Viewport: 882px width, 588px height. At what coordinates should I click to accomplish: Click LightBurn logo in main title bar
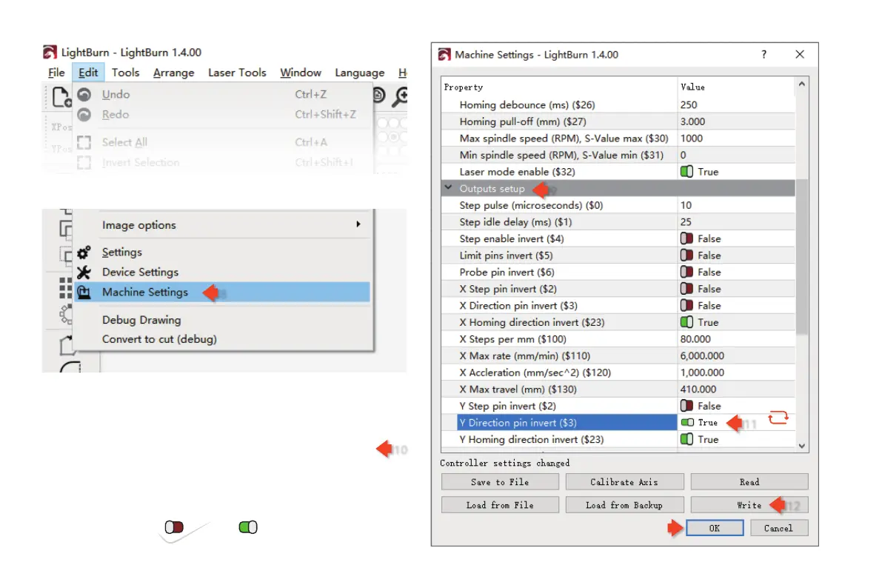click(50, 53)
